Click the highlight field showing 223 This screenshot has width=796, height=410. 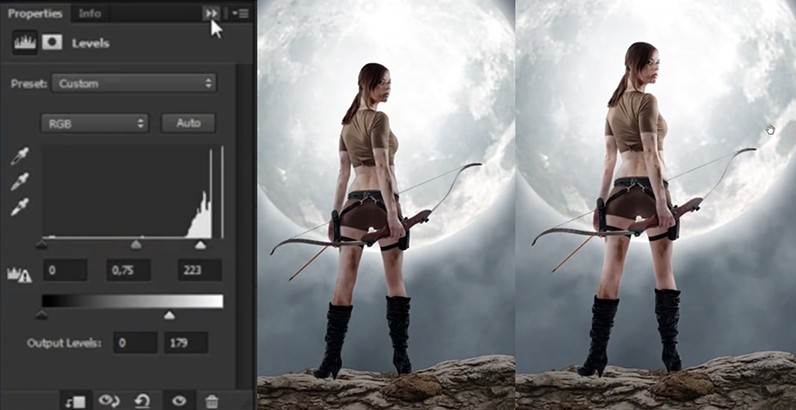click(x=200, y=270)
